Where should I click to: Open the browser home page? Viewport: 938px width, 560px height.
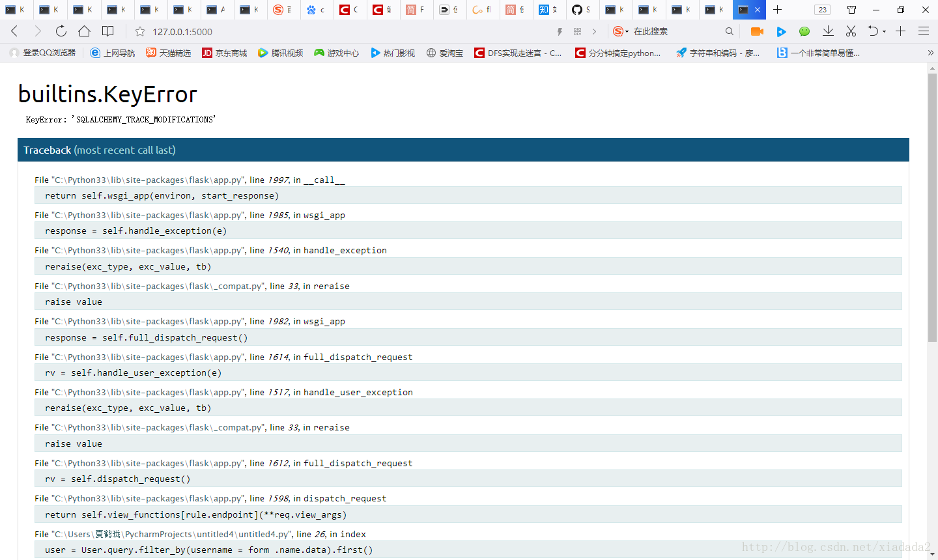(84, 31)
